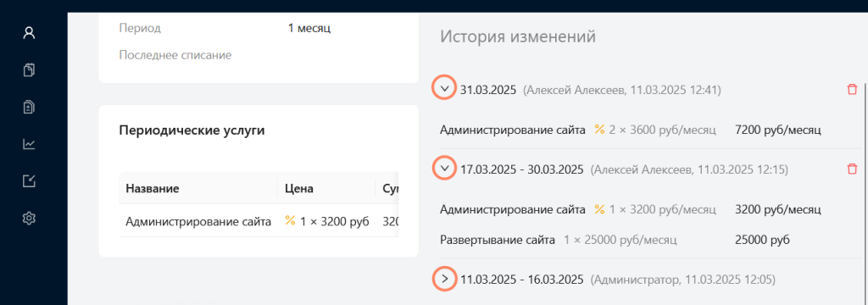Image resolution: width=868 pixels, height=305 pixels.
Task: Open the analytics chart sidebar icon
Action: click(x=29, y=144)
